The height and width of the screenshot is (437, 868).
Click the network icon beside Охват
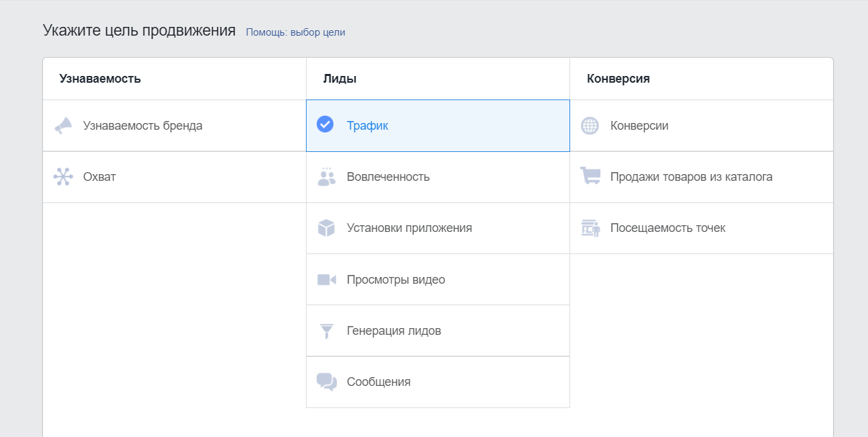click(x=63, y=177)
